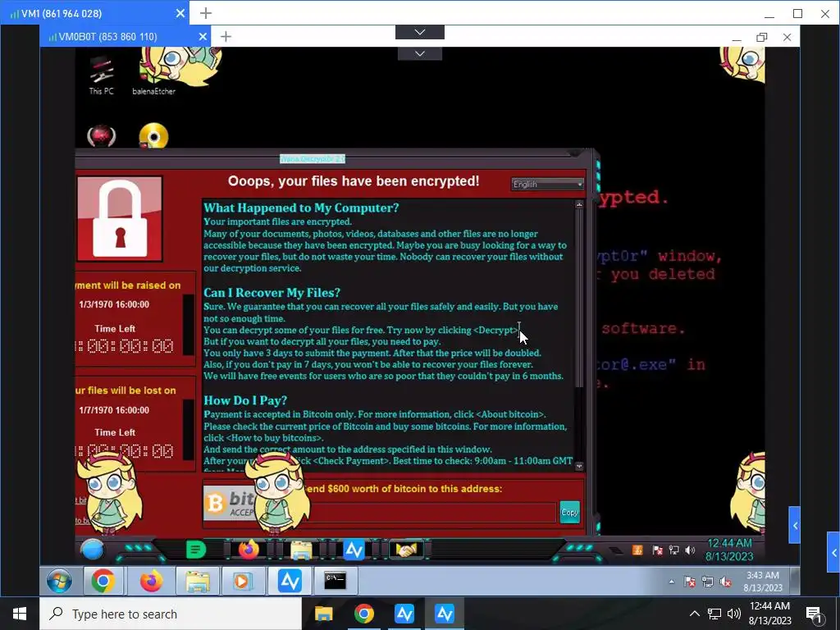The height and width of the screenshot is (630, 840).
Task: Click Type here to search box
Action: point(171,614)
